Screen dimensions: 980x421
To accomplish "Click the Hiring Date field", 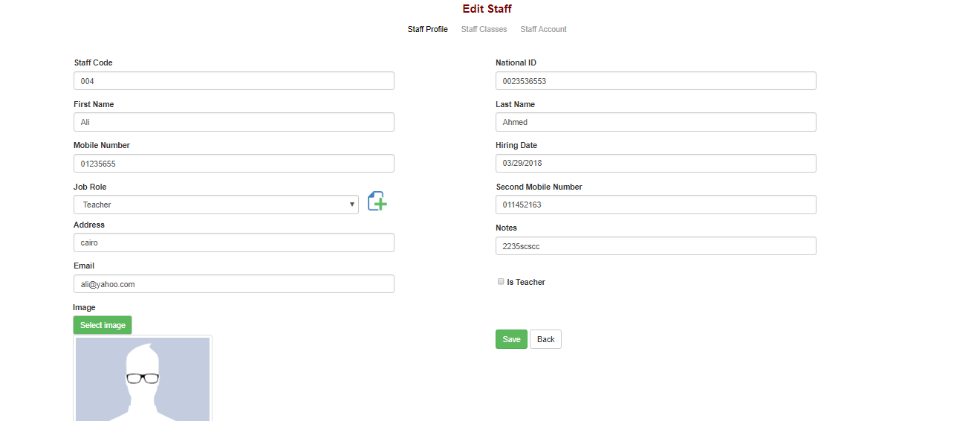I will click(x=656, y=164).
